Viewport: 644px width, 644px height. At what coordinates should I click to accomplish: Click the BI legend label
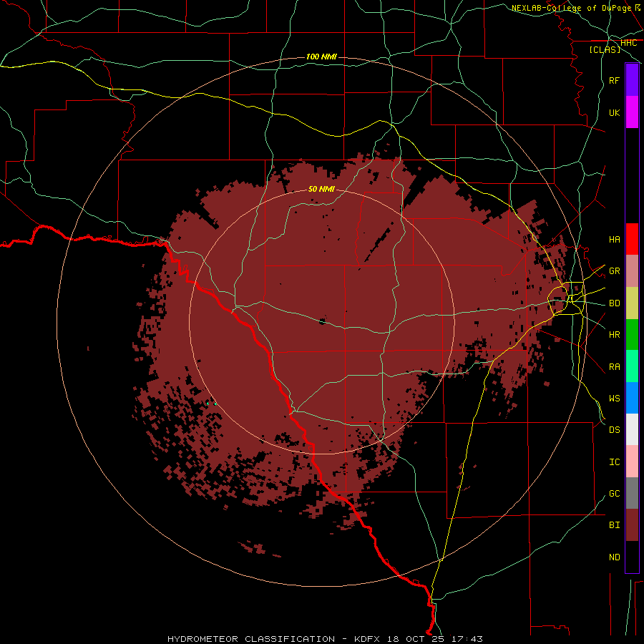tap(614, 525)
